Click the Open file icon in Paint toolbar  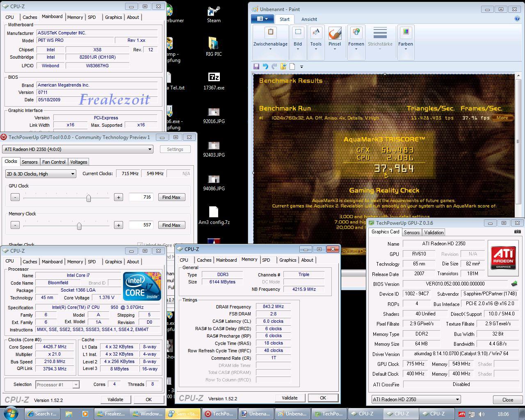point(283,66)
